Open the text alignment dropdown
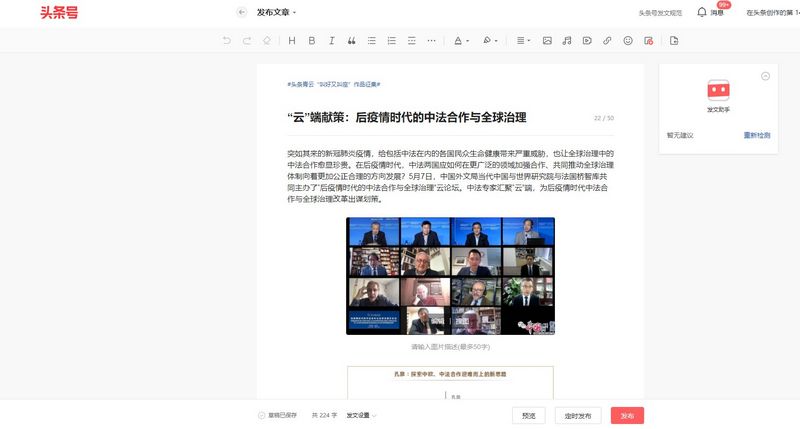The width and height of the screenshot is (800, 429). point(523,41)
